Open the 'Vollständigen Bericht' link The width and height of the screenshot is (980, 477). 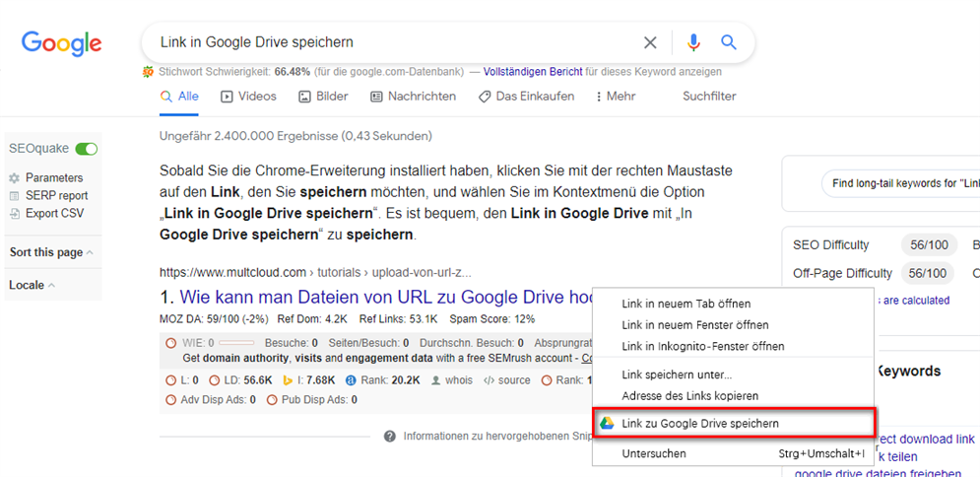(x=532, y=72)
